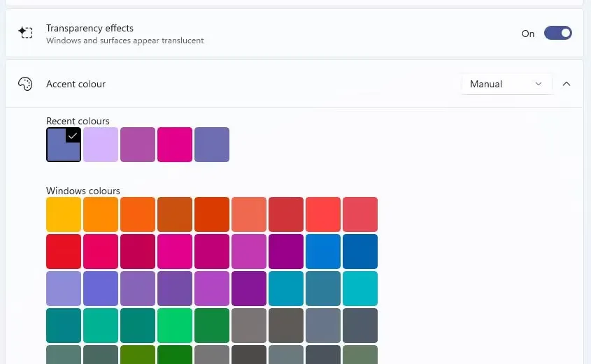Select the pure orange Windows colour
Viewport: 591px width, 364px height.
[x=101, y=214]
